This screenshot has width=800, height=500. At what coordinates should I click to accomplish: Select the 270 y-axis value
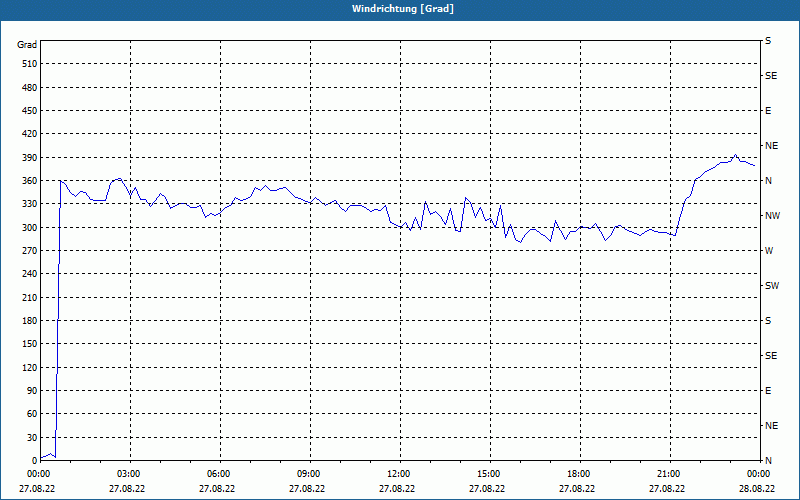click(30, 251)
